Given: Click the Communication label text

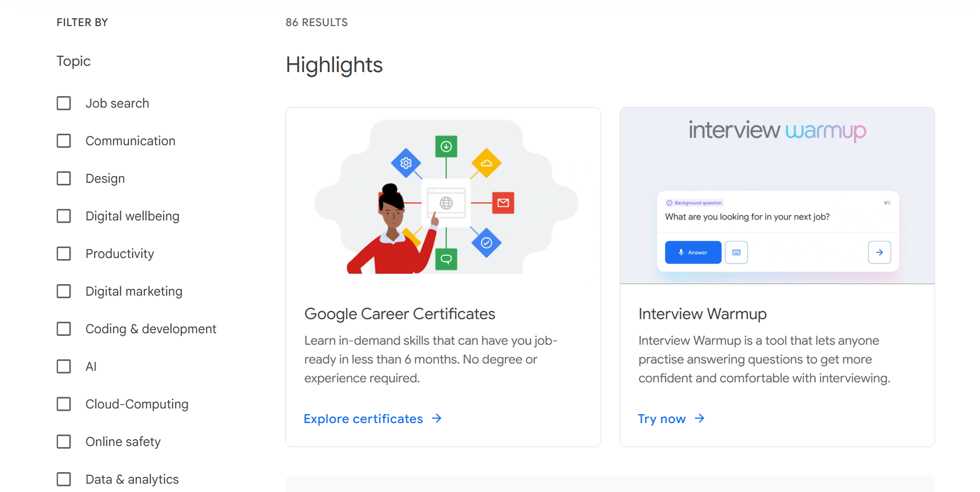Looking at the screenshot, I should (131, 141).
